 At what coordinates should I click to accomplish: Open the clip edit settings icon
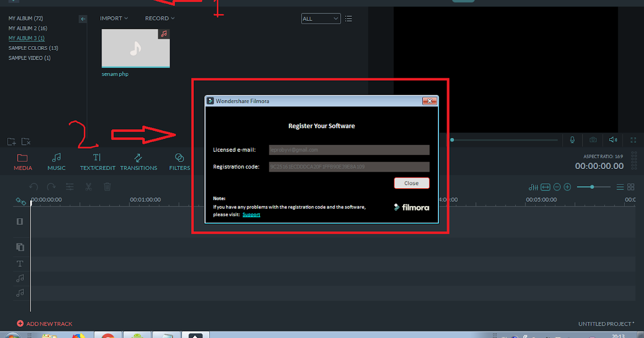(70, 187)
